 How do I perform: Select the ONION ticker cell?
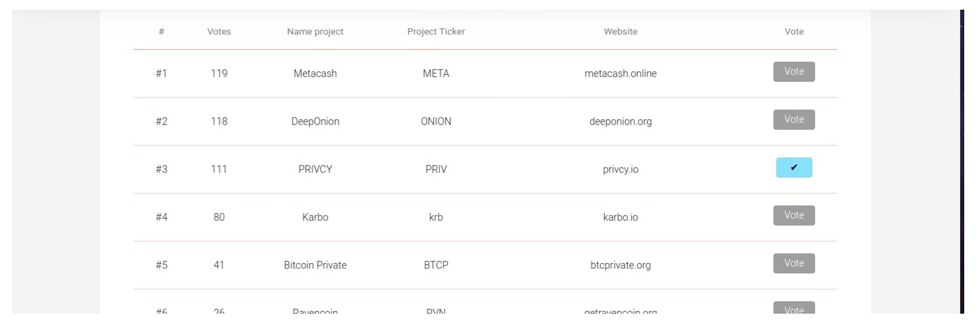pos(436,122)
